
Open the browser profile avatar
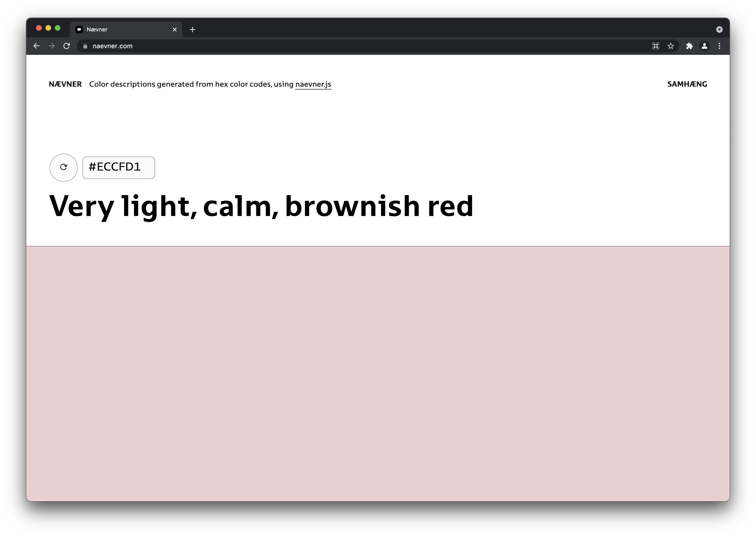[x=704, y=46]
